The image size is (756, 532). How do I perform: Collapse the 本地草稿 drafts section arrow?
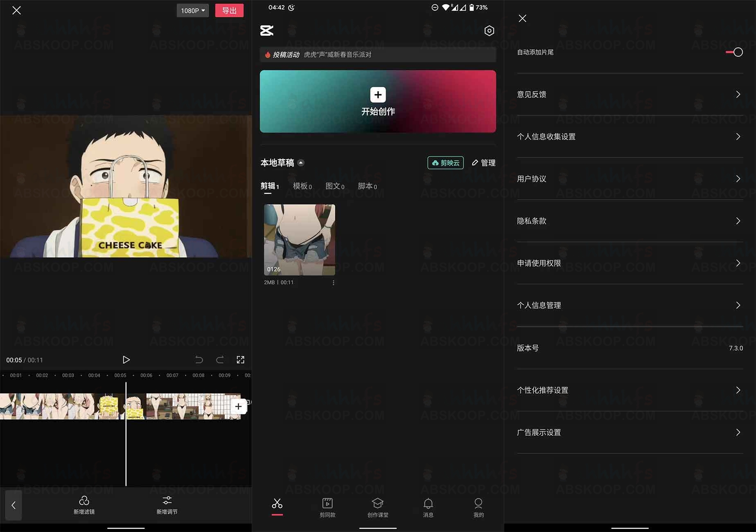(x=301, y=163)
